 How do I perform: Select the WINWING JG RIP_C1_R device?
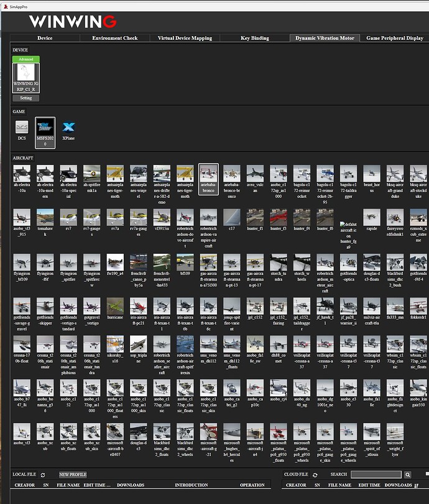[x=26, y=78]
